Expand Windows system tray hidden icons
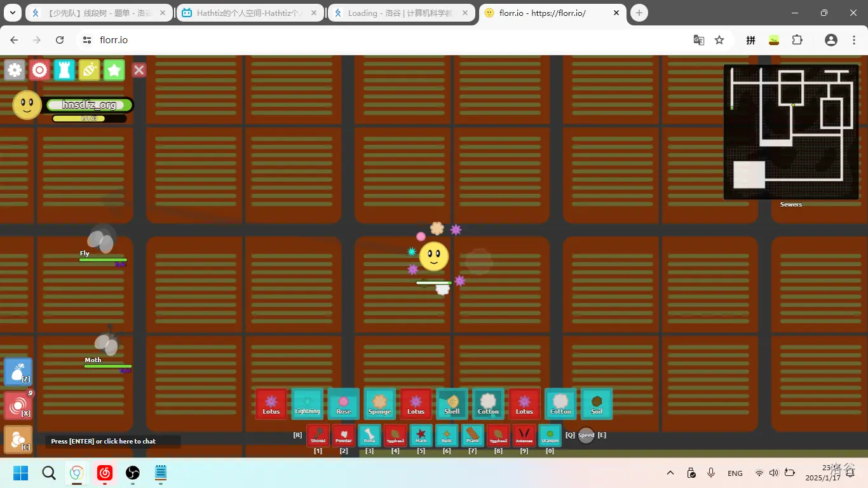The width and height of the screenshot is (868, 488). pyautogui.click(x=670, y=473)
